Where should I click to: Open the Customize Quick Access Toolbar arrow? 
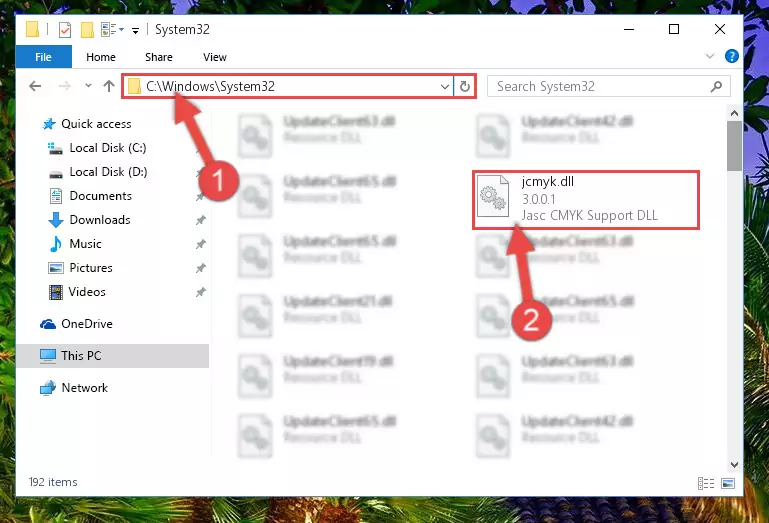point(135,30)
